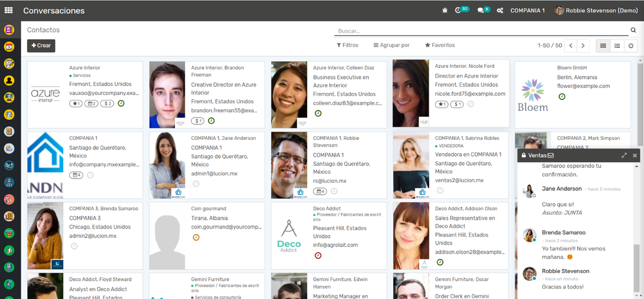Go to the previous page of contacts

pos(571,46)
